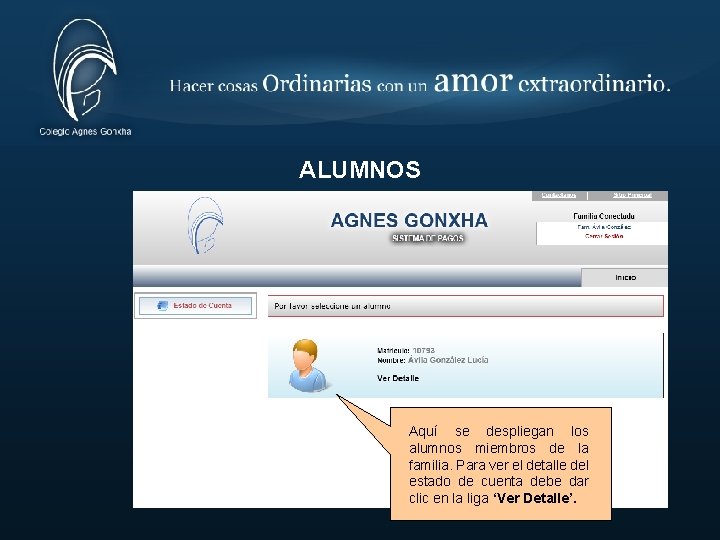Click the connected family name text
The width and height of the screenshot is (720, 540).
[604, 227]
